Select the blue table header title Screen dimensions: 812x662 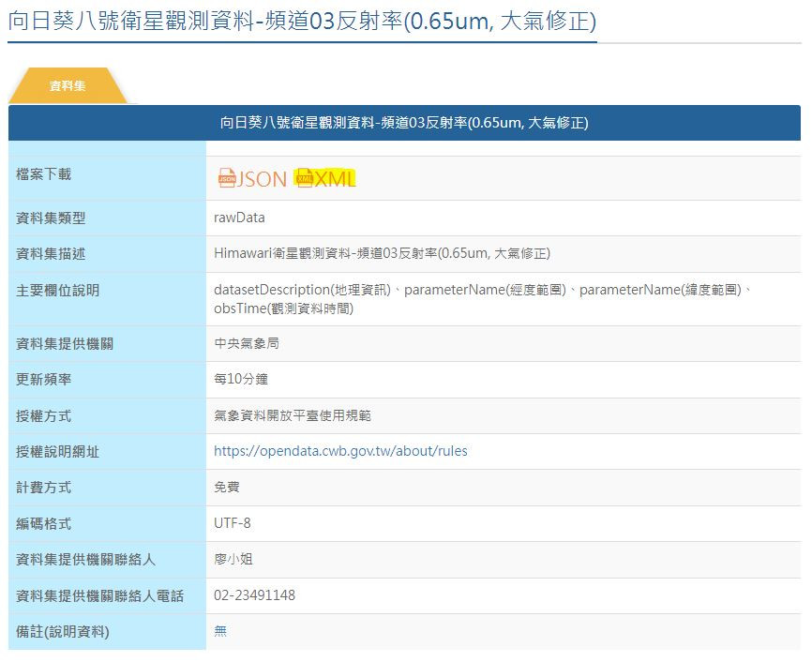click(x=404, y=123)
